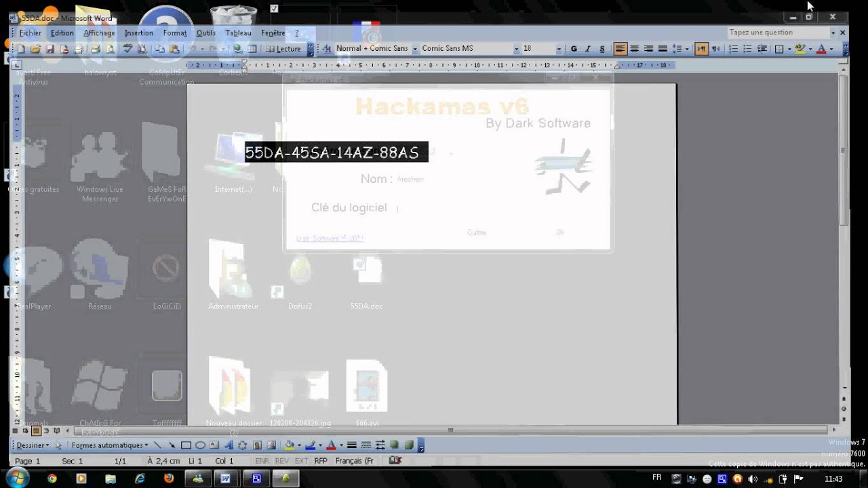The width and height of the screenshot is (868, 488).
Task: Open line spacing dropdown arrow
Action: (687, 49)
